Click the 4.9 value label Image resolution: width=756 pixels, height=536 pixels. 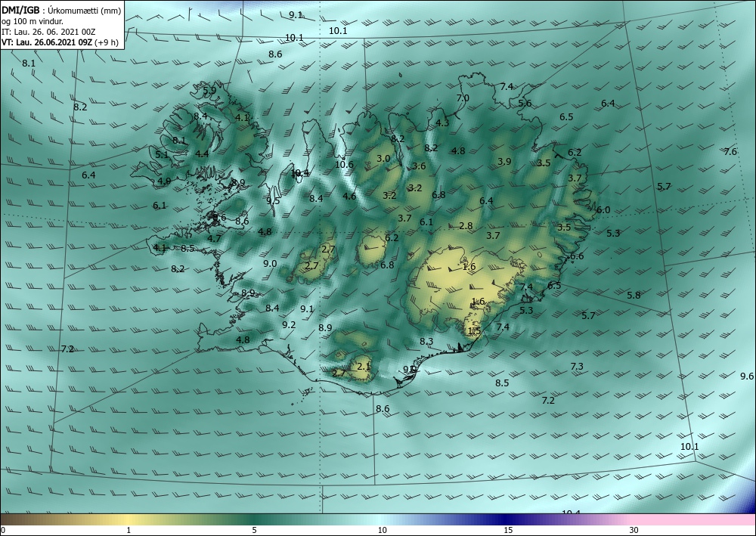tap(164, 181)
